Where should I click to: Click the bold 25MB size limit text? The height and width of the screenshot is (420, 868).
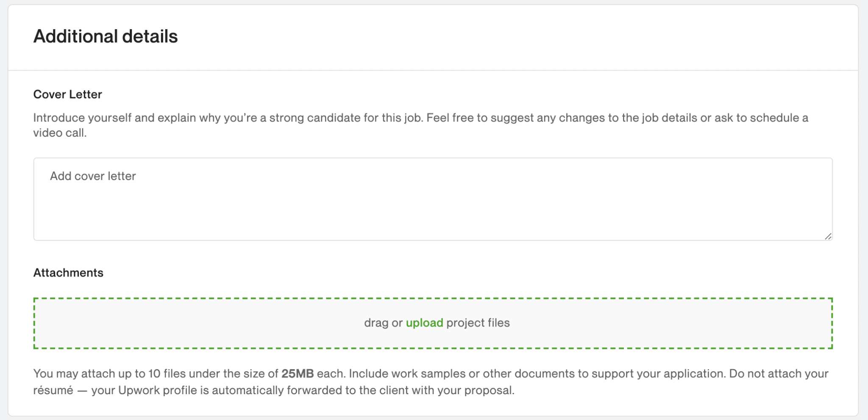[298, 373]
